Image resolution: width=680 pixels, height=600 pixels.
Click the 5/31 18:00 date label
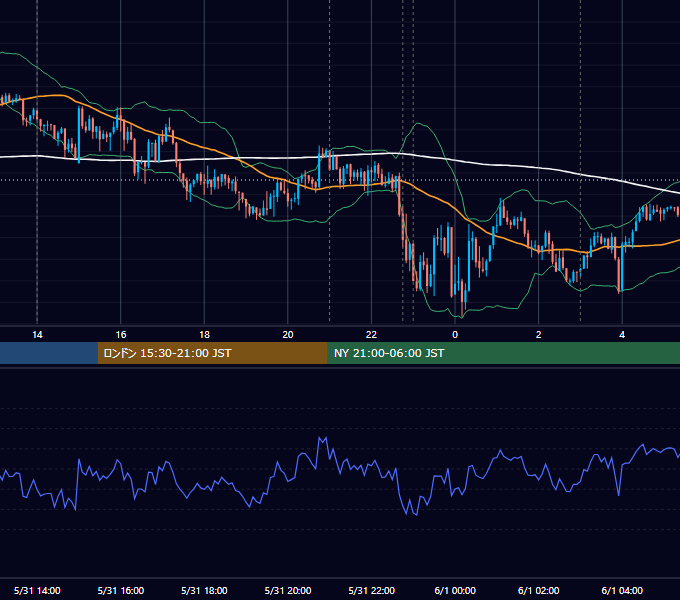coord(204,590)
